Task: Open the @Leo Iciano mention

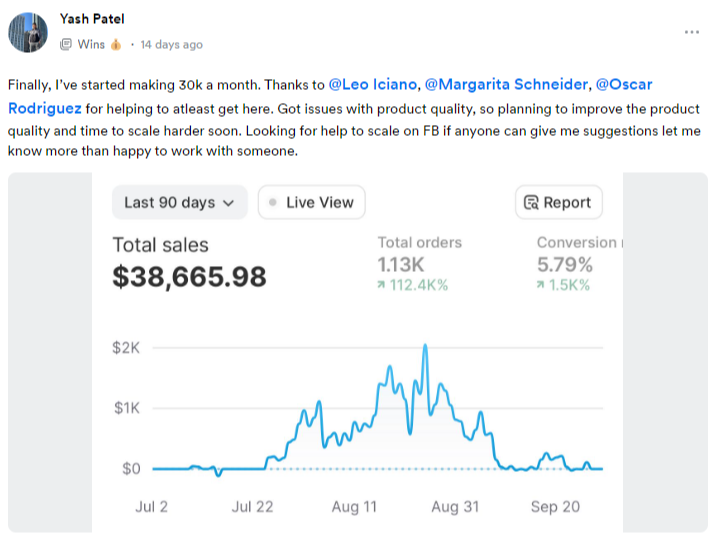Action: [x=373, y=85]
